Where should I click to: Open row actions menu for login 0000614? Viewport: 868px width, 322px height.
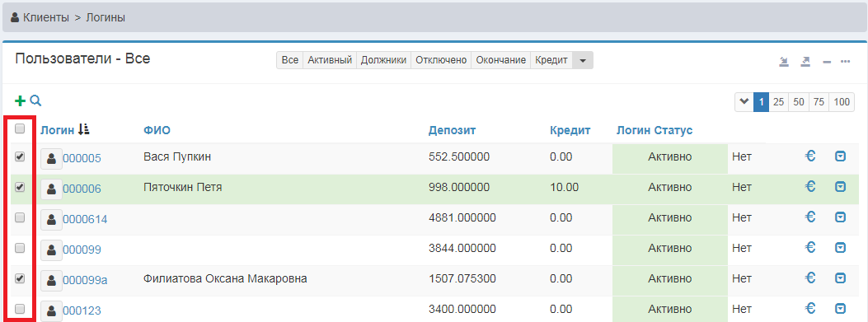tap(840, 218)
